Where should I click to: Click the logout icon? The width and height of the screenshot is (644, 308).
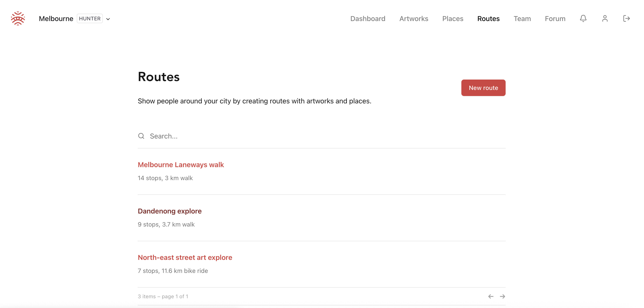626,18
